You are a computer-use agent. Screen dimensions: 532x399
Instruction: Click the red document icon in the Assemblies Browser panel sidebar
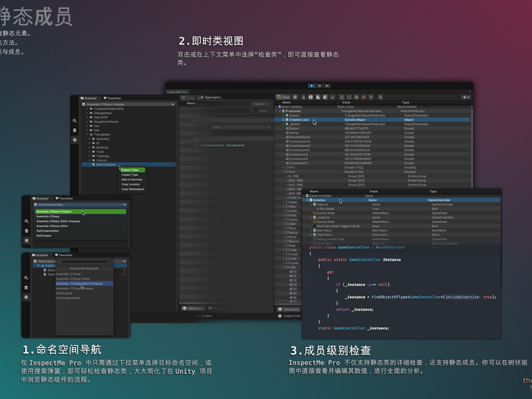(26, 287)
